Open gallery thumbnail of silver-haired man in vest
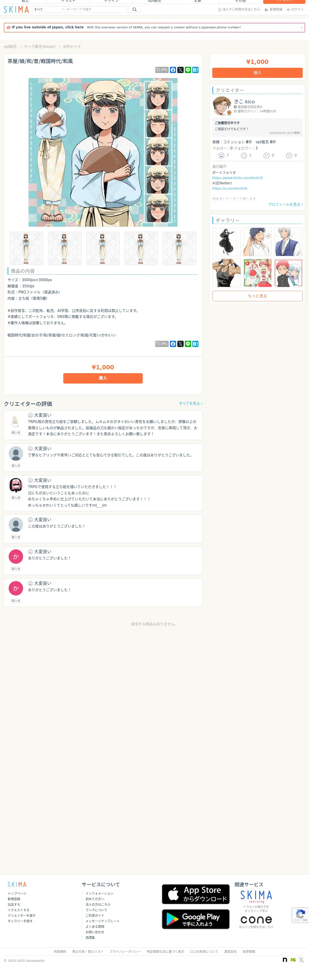This screenshot has height=980, width=309. tap(289, 242)
